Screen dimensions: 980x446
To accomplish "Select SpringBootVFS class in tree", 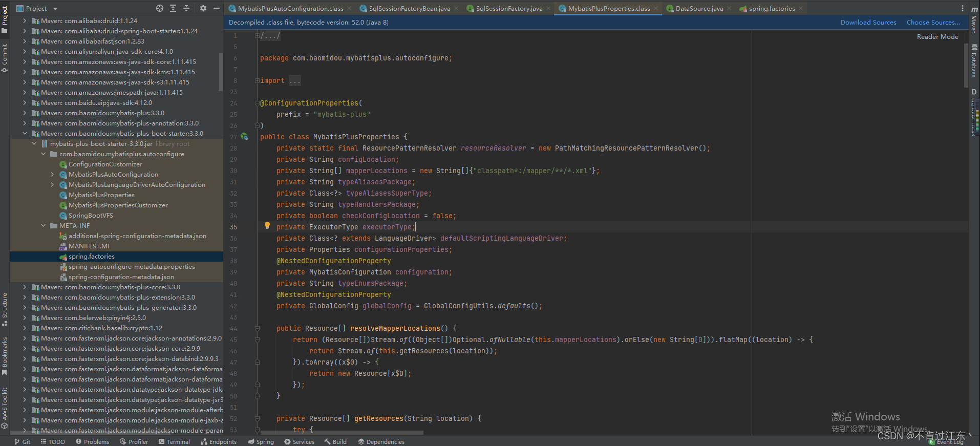I will (91, 215).
